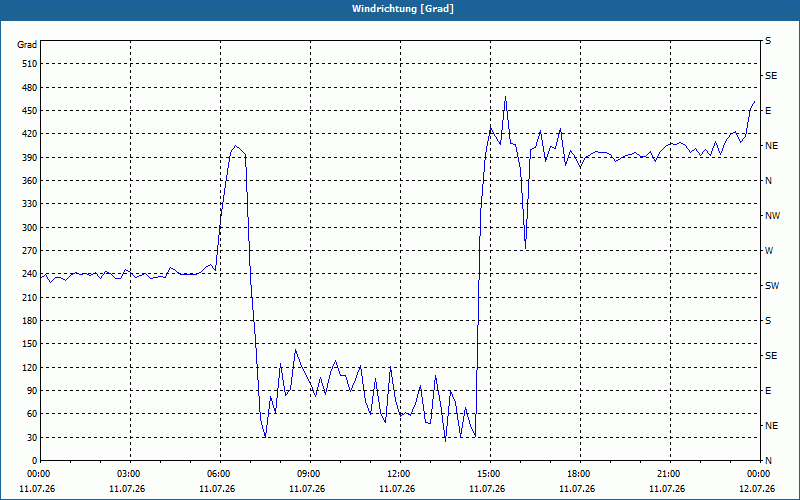
Task: Click the W compass label on right axis
Action: tap(769, 251)
